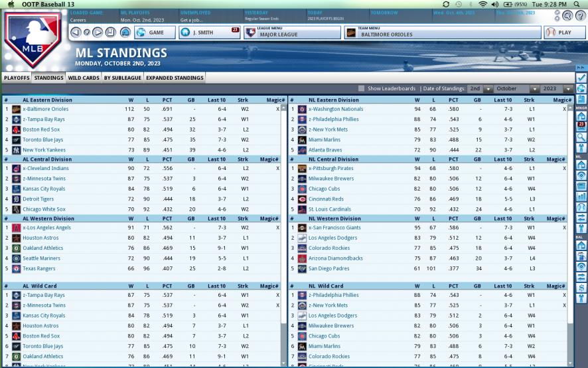This screenshot has height=368, width=588.
Task: Open the help question mark icon
Action: pyautogui.click(x=581, y=15)
